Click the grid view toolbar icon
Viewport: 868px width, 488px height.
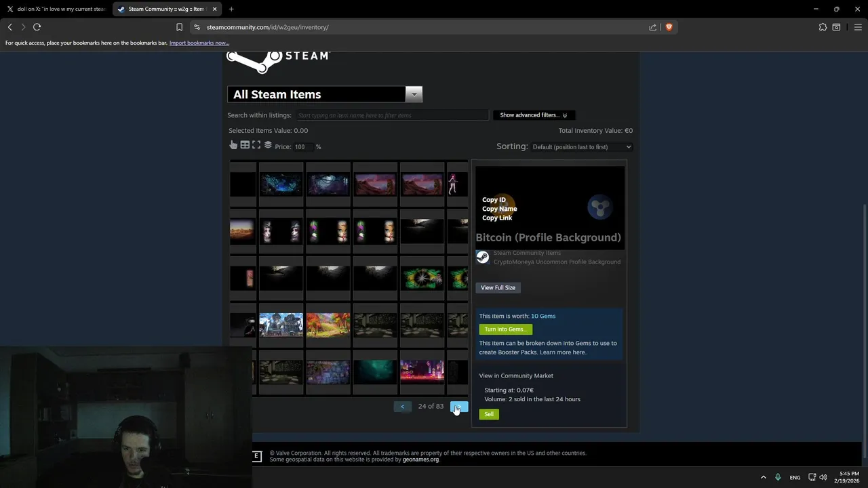245,145
